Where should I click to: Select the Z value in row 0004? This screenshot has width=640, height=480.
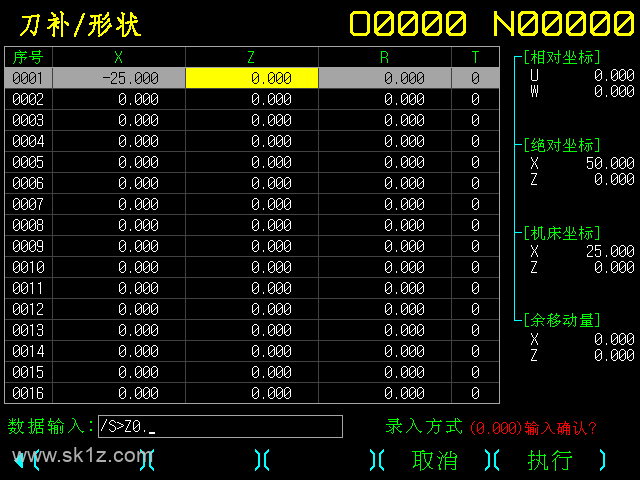(252, 141)
